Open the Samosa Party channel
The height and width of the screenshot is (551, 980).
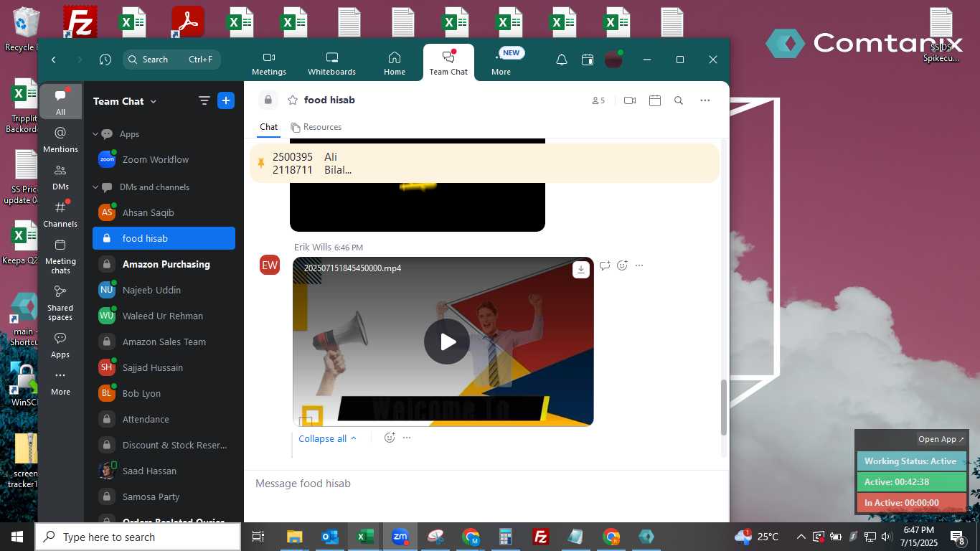[x=164, y=496]
